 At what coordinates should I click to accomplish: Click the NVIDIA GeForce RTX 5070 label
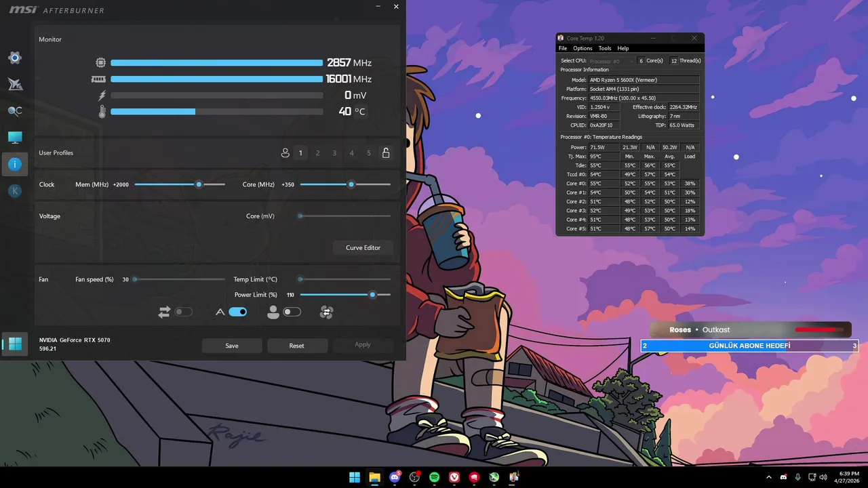75,340
